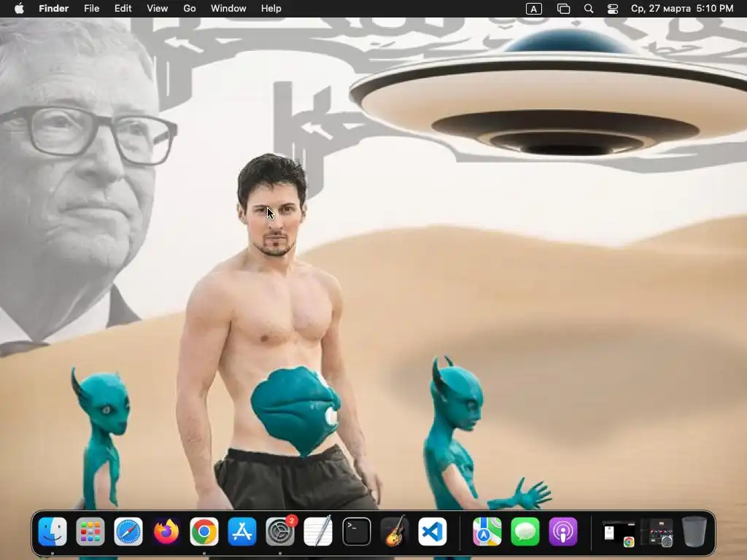Click the keyboard input source indicator
Screen dimensions: 747x560
click(x=533, y=9)
